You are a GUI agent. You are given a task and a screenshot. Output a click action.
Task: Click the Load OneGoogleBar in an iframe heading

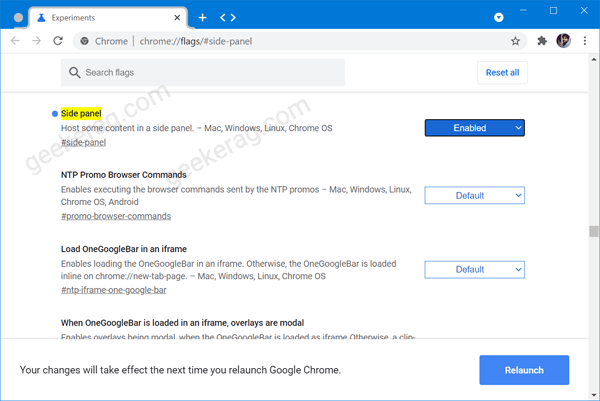[124, 249]
